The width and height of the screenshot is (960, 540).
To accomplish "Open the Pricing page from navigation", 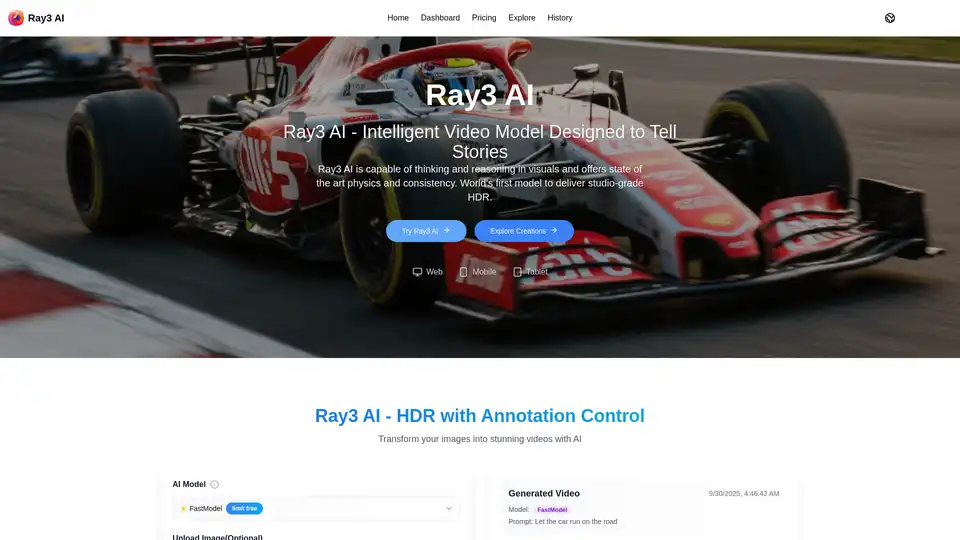I will click(484, 18).
